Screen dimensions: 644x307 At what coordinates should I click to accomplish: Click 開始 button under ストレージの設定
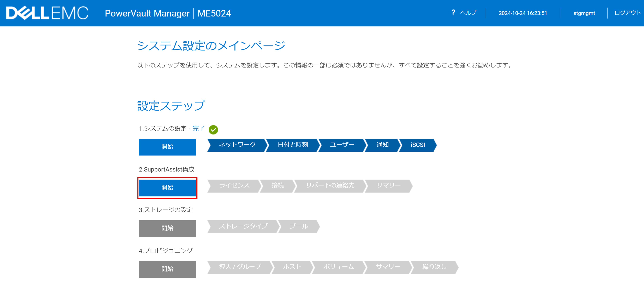(167, 229)
